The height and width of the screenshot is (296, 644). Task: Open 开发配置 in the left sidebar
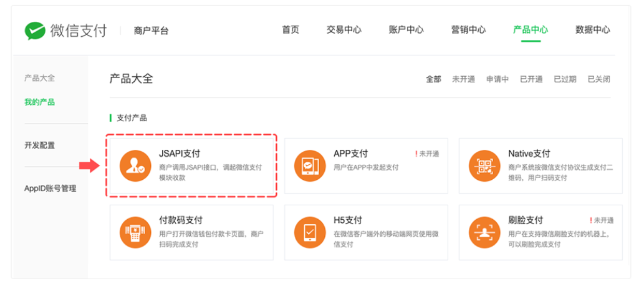point(39,146)
